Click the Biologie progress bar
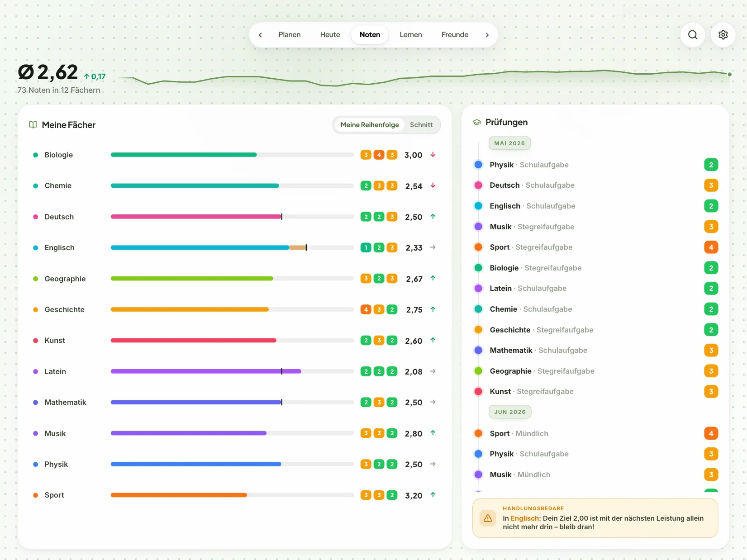747x560 pixels. pos(232,155)
